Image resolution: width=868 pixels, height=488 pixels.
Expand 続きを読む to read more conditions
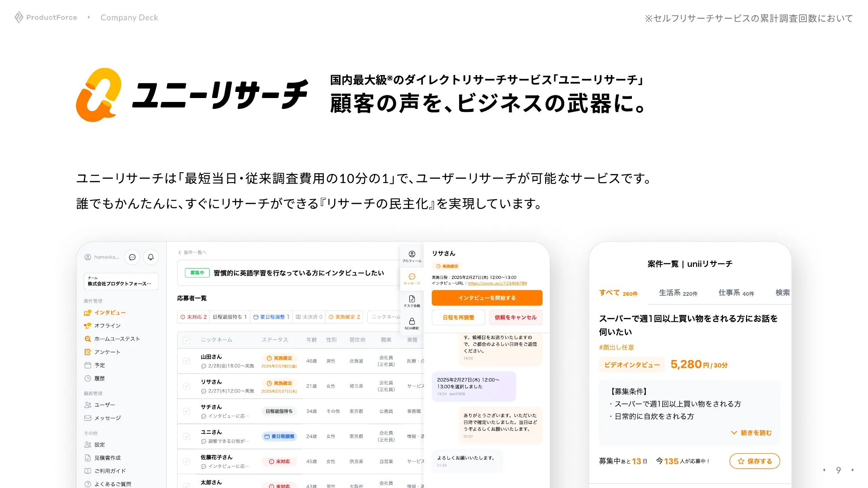[x=751, y=433]
